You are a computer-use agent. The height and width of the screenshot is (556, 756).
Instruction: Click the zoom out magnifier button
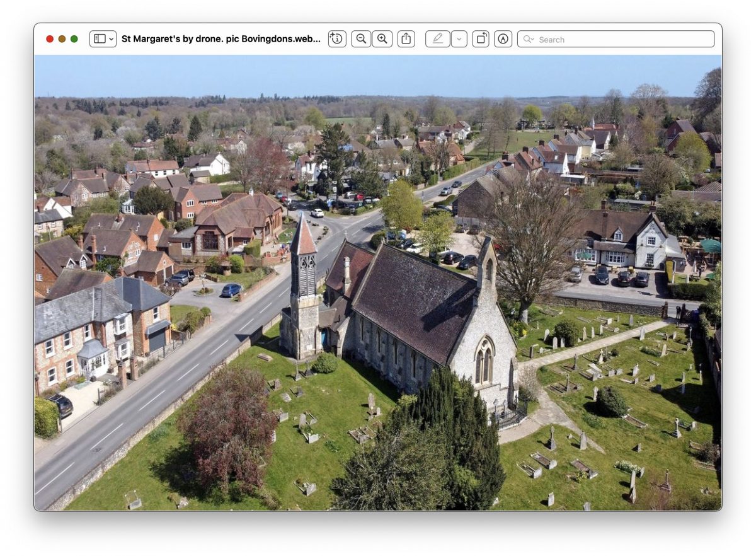point(361,39)
